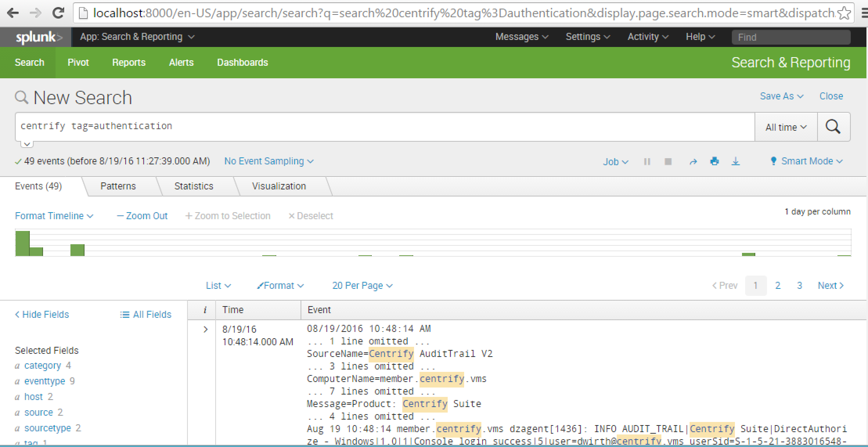Open the App: Search & Reporting dropdown
Viewport: 868px width, 447px height.
137,37
